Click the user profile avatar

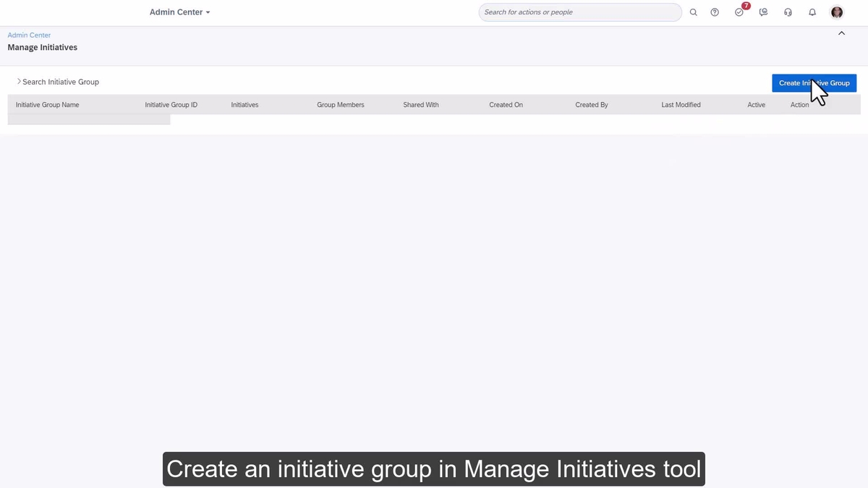pos(836,12)
